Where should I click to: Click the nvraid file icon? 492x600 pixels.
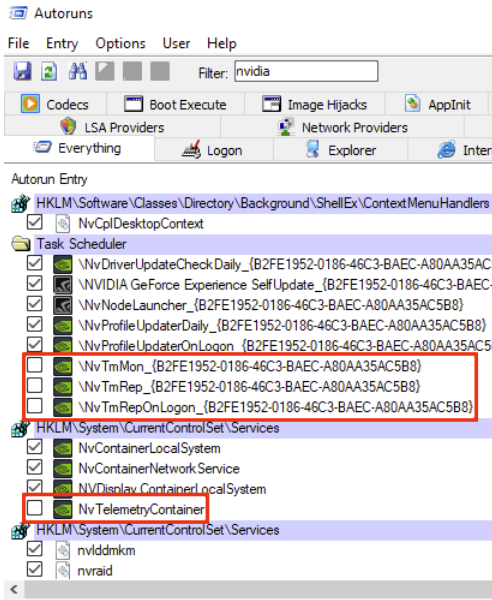(63, 571)
